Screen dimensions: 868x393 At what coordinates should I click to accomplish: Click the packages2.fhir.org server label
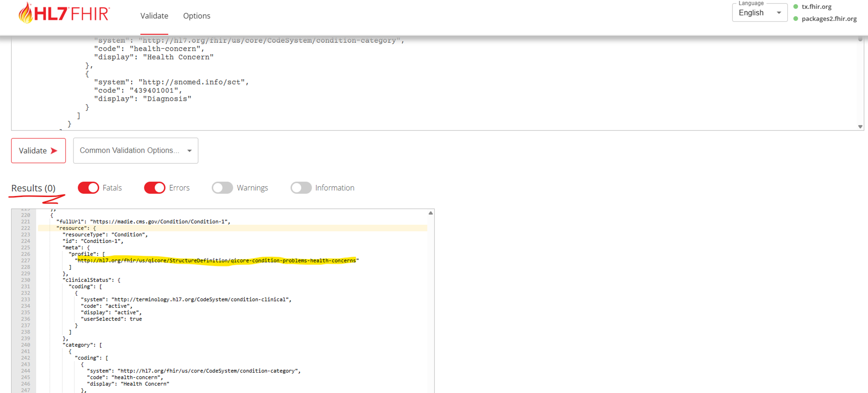click(829, 19)
